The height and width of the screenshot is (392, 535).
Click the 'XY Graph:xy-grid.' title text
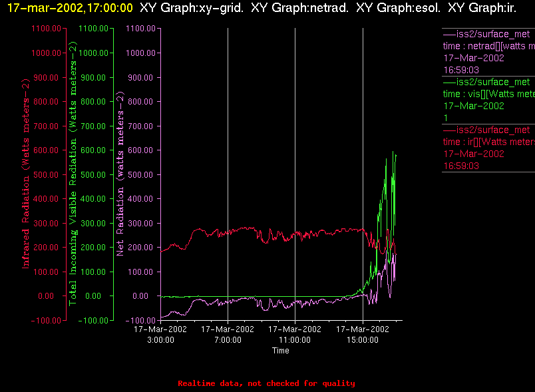click(x=192, y=8)
